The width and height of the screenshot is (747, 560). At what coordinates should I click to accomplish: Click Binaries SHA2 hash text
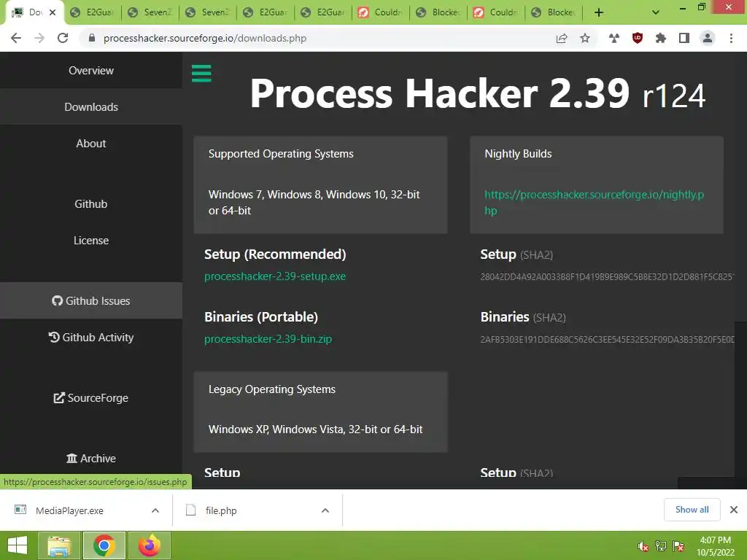[x=608, y=340]
